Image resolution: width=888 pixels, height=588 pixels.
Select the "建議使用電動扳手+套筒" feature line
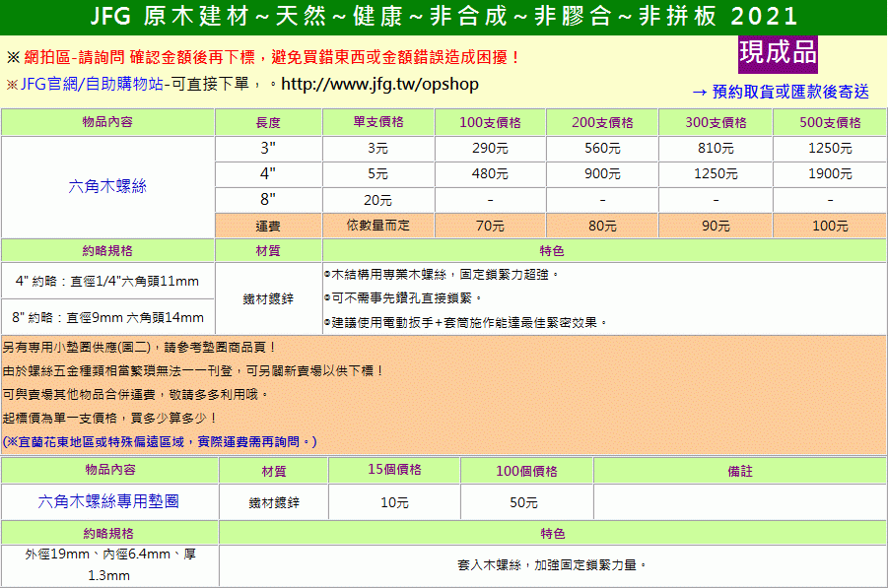pyautogui.click(x=466, y=323)
